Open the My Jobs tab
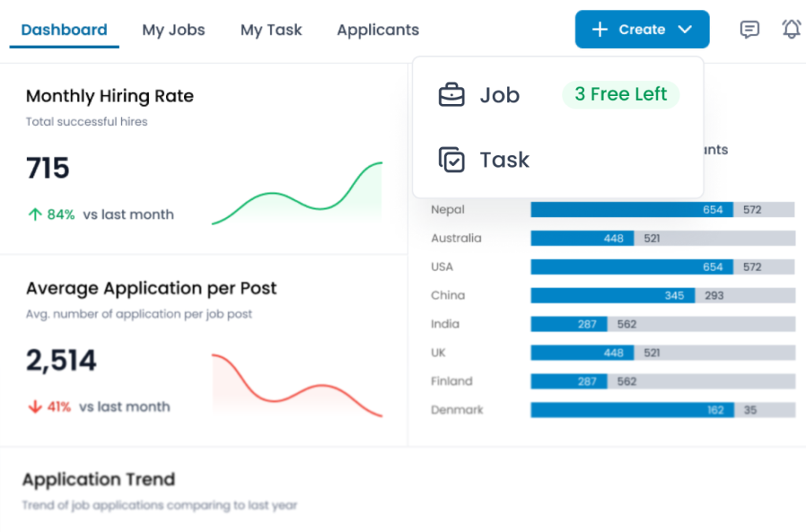This screenshot has width=806, height=532. tap(173, 30)
